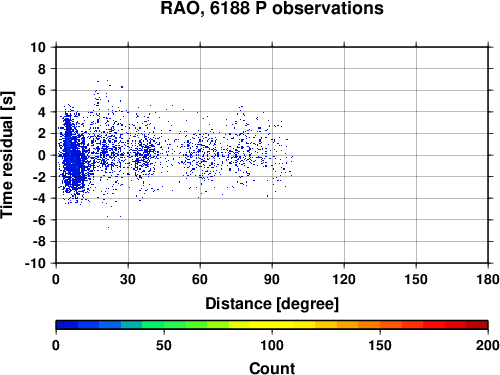Screen dimensions: 500x375
Task: Select y-axis tick label "6"
Action: tap(42, 90)
